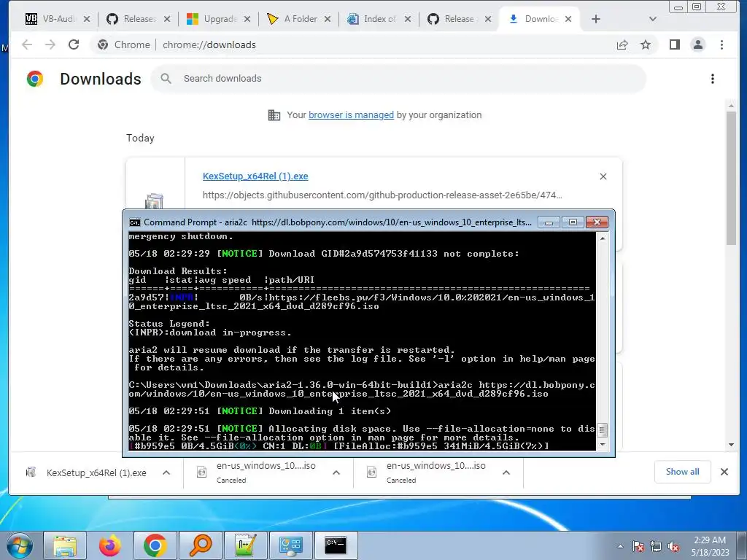Open Action Center flag icon
Viewport: 747px width, 560px height.
(x=638, y=547)
